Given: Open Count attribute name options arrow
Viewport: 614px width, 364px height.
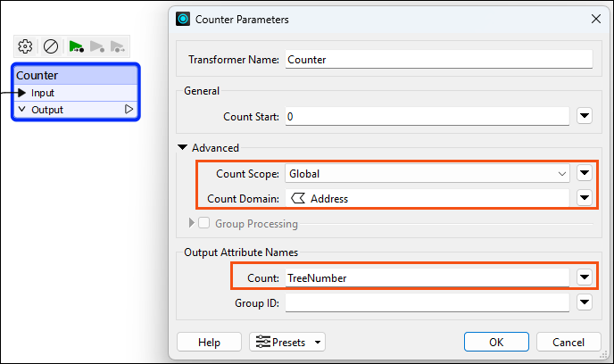Looking at the screenshot, I should [585, 277].
